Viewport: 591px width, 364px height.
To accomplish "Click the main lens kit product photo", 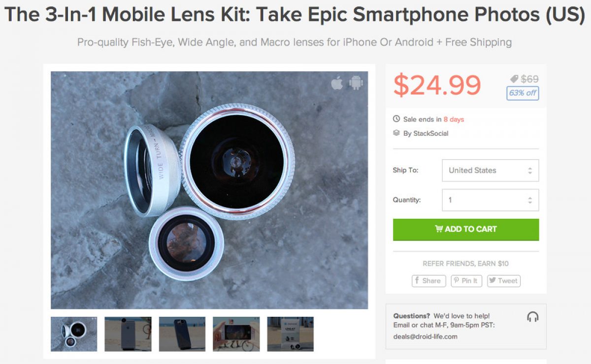I will [209, 190].
